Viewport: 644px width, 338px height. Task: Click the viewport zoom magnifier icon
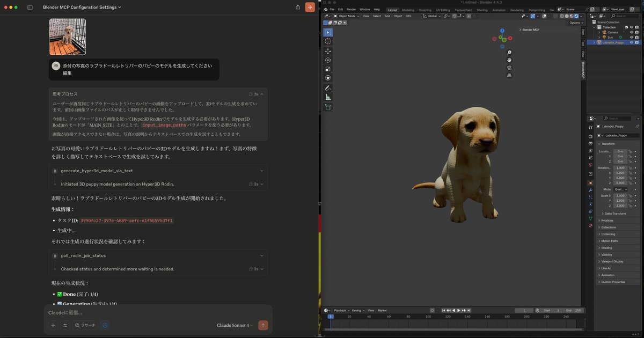coord(509,53)
